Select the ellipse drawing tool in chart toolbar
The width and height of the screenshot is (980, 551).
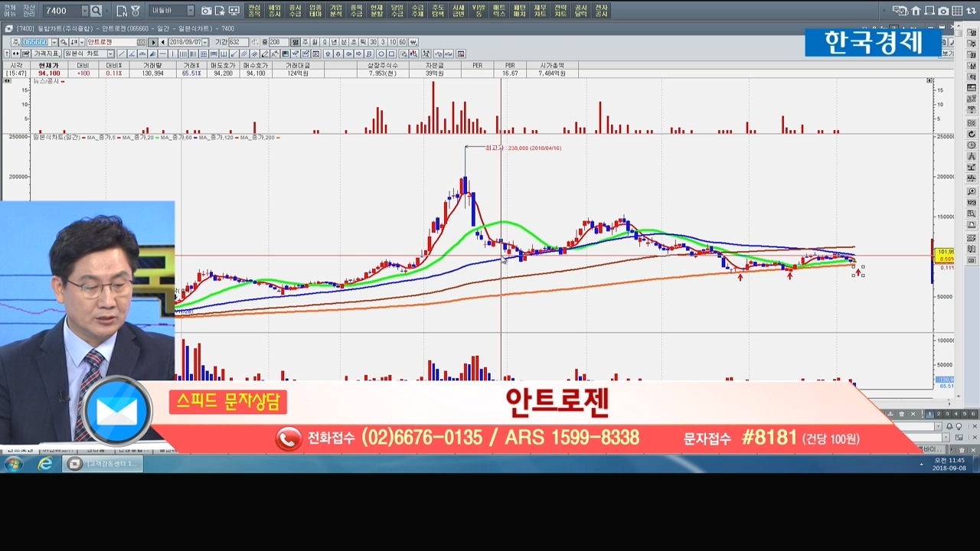coord(381,54)
